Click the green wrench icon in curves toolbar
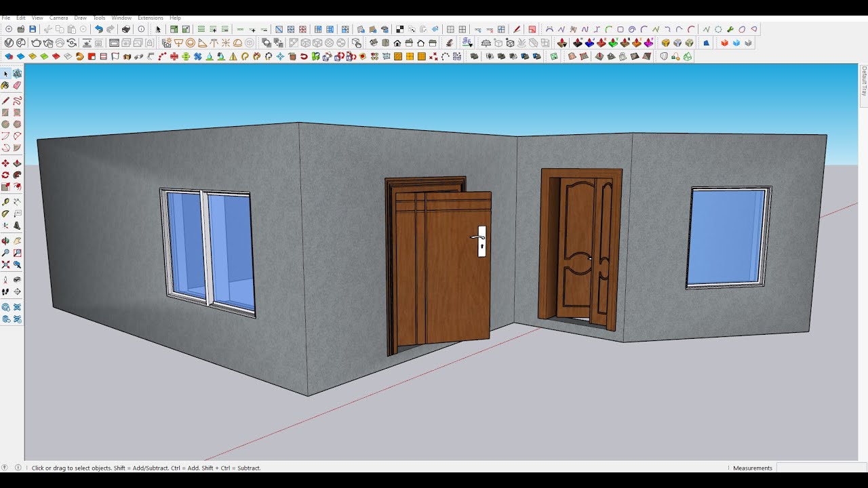868x488 pixels. tap(730, 29)
